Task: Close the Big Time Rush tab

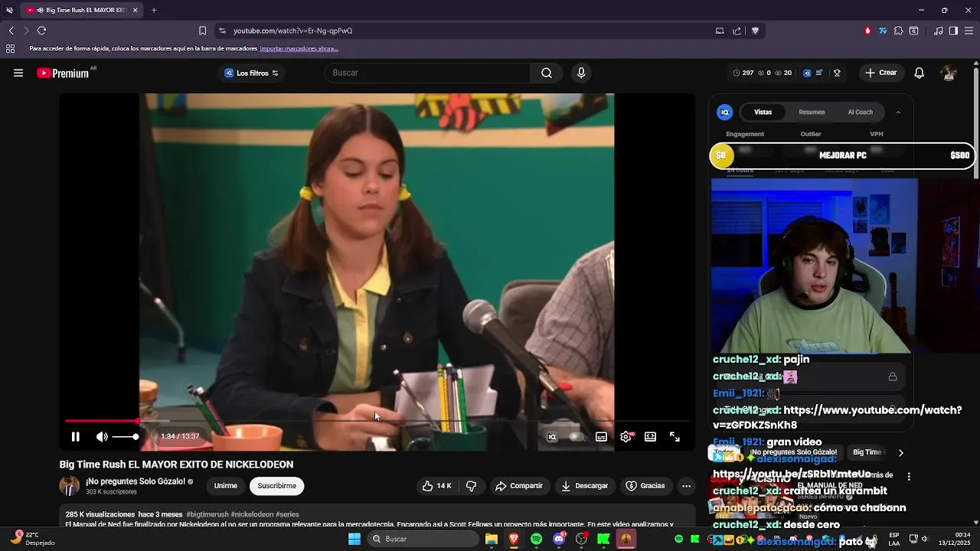Action: click(135, 10)
